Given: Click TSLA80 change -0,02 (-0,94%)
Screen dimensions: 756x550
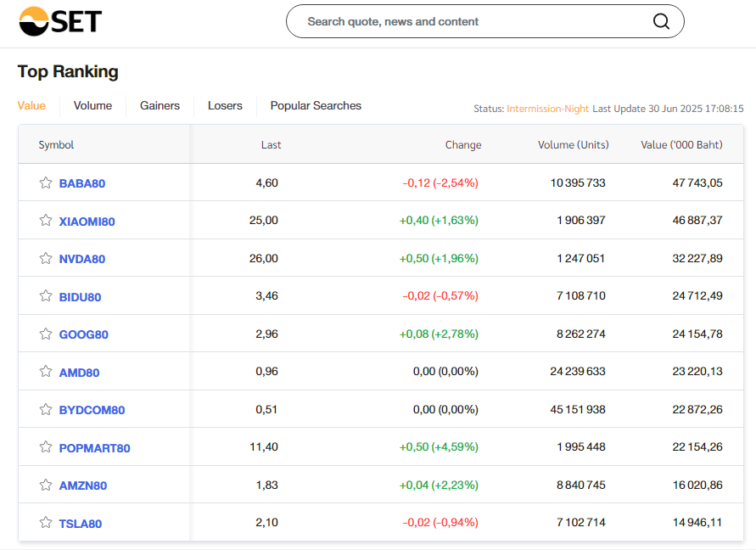Looking at the screenshot, I should (x=440, y=523).
